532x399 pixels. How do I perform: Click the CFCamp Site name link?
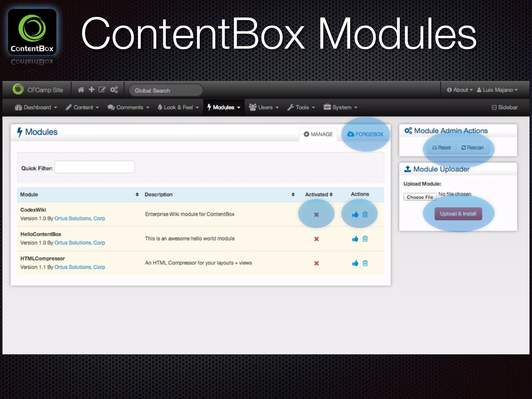point(45,90)
